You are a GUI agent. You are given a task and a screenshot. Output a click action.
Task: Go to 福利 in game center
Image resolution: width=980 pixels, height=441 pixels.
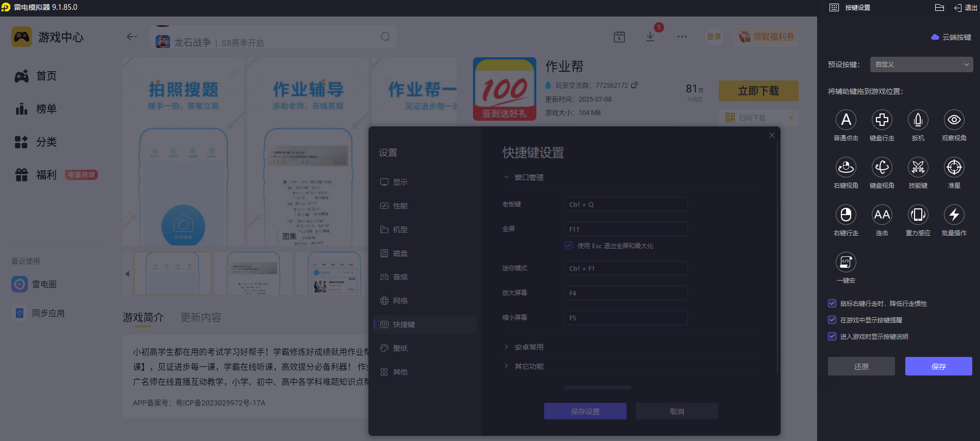click(x=36, y=175)
